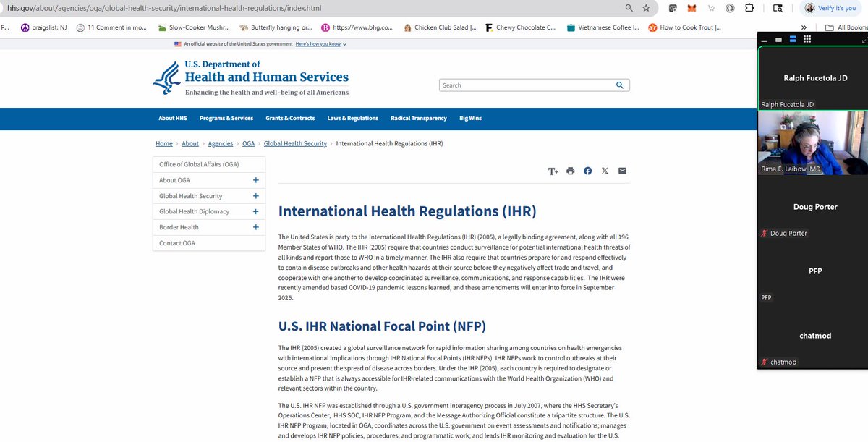Image resolution: width=868 pixels, height=442 pixels.
Task: Click Global Health Security breadcrumb link
Action: tap(295, 143)
